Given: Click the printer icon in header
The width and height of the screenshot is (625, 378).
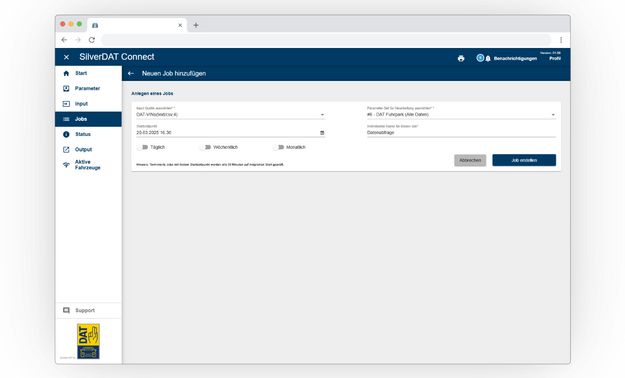Looking at the screenshot, I should pos(461,59).
